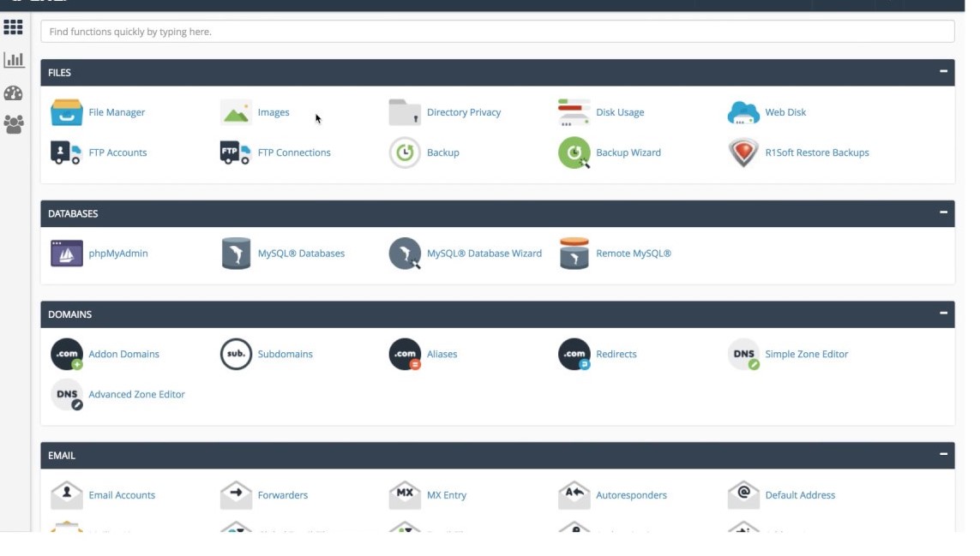Open the phpMyAdmin sailboat icon
Screen dimensions: 980x556
[66, 253]
